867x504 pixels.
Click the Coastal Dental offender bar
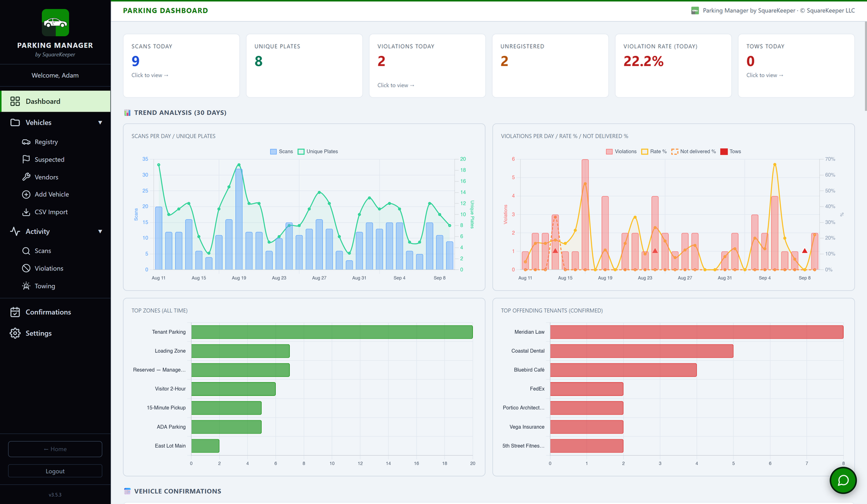pos(642,351)
